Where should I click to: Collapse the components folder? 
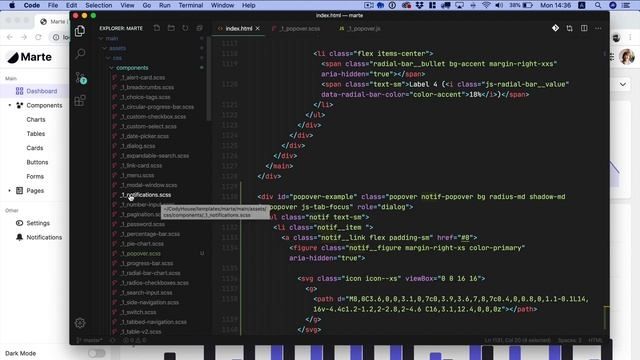(111, 68)
